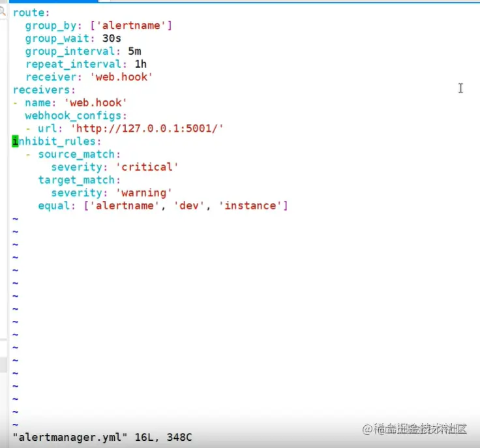This screenshot has width=480, height=448.
Task: Click the 'url:' key
Action: 50,128
